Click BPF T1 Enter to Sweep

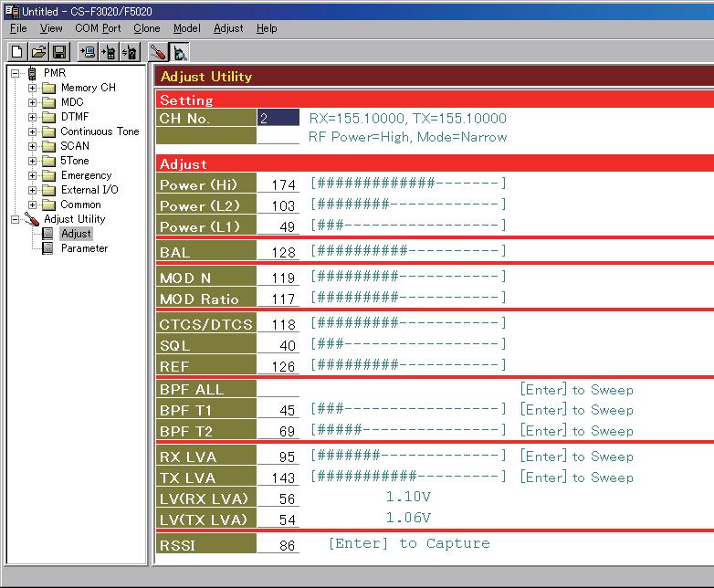pos(576,410)
